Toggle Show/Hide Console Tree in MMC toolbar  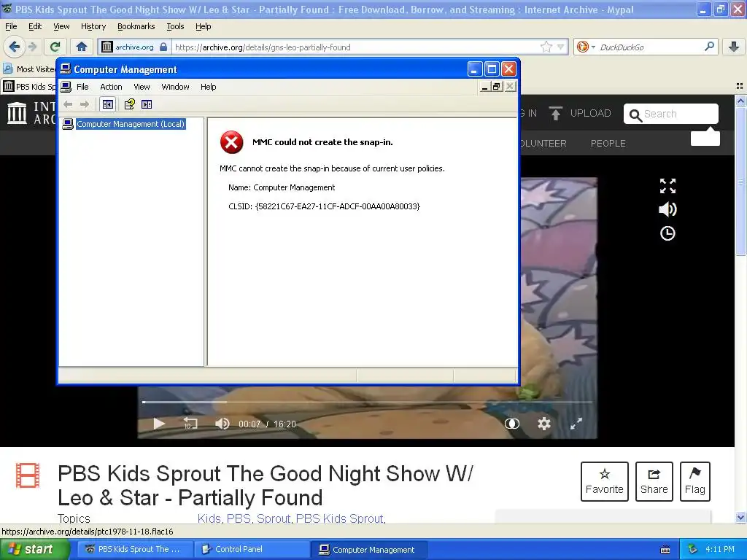[108, 104]
